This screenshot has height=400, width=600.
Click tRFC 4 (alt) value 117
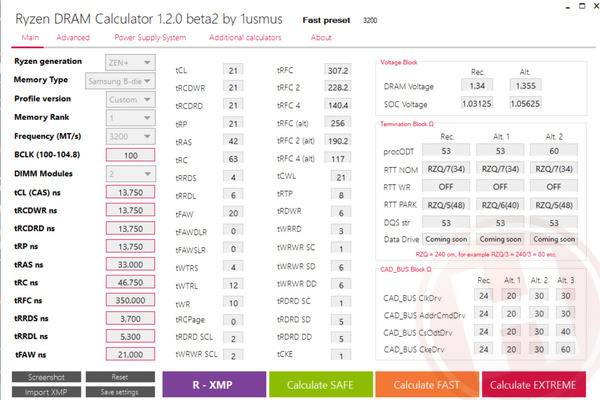point(338,158)
